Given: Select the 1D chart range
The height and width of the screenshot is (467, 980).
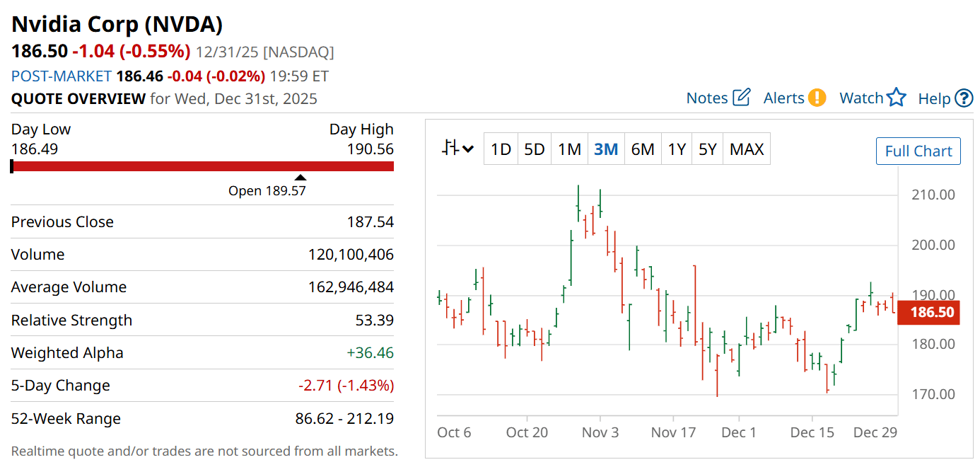Looking at the screenshot, I should [501, 149].
